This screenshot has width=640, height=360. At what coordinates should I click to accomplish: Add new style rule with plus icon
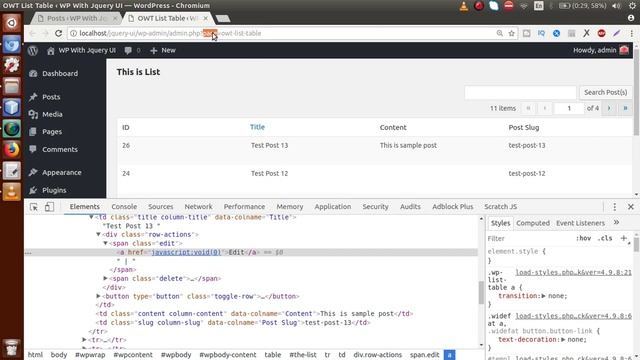click(x=623, y=238)
